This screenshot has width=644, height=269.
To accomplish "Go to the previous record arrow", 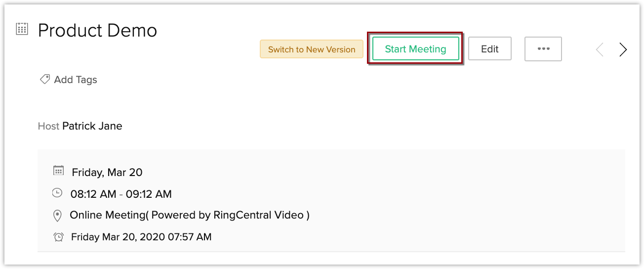I will (x=600, y=49).
